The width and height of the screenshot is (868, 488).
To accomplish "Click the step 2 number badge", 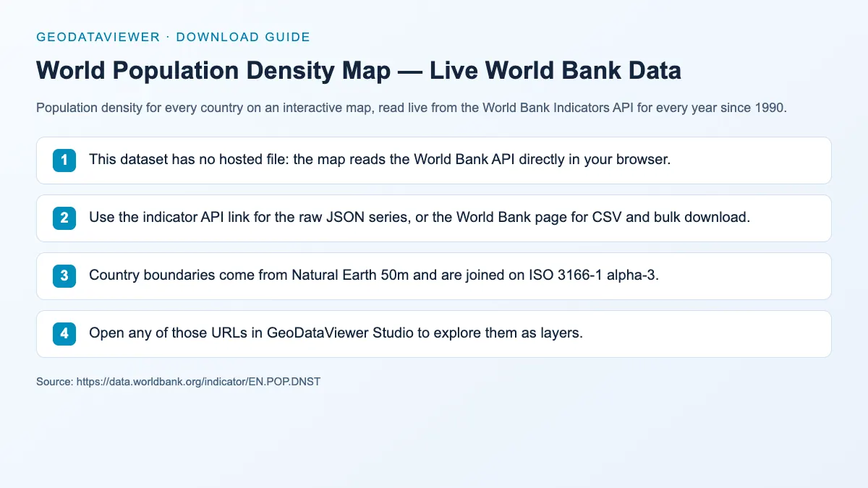I will pos(64,218).
